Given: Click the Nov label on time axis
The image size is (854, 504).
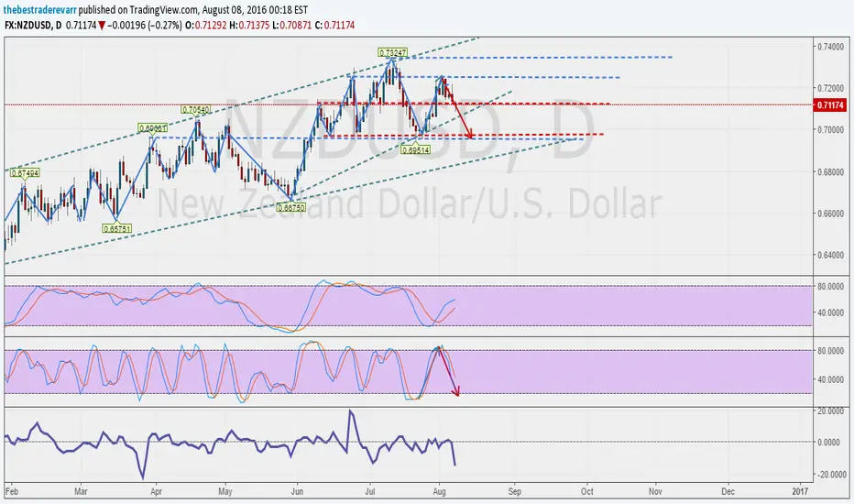Looking at the screenshot, I should click(x=655, y=491).
